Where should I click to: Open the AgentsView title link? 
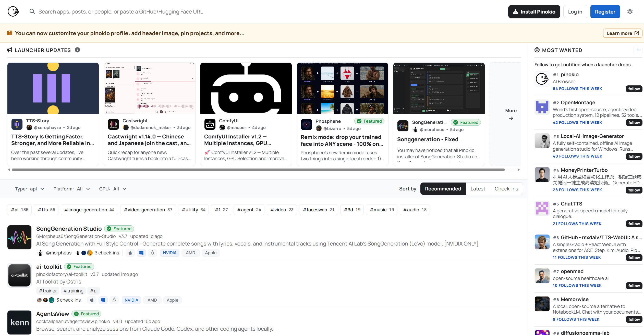tap(53, 314)
